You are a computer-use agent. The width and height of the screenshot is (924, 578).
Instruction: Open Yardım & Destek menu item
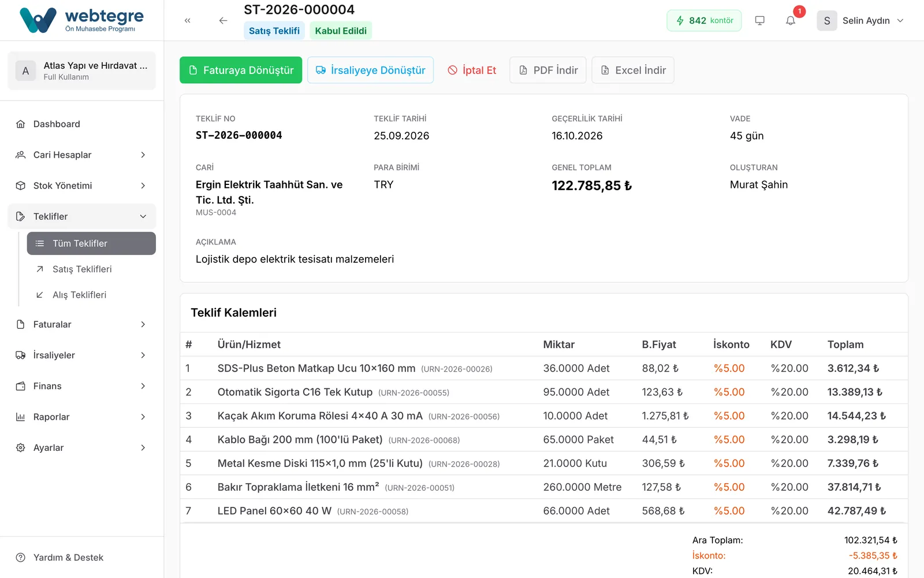[82, 558]
